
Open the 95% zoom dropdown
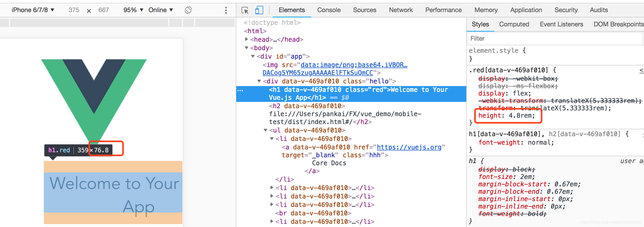pos(133,10)
